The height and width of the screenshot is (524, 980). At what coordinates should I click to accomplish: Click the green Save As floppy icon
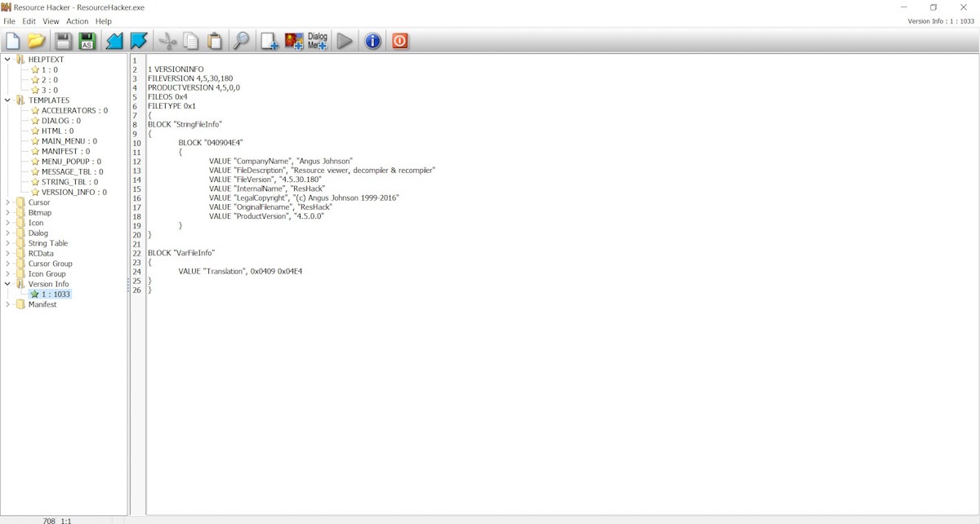point(87,41)
